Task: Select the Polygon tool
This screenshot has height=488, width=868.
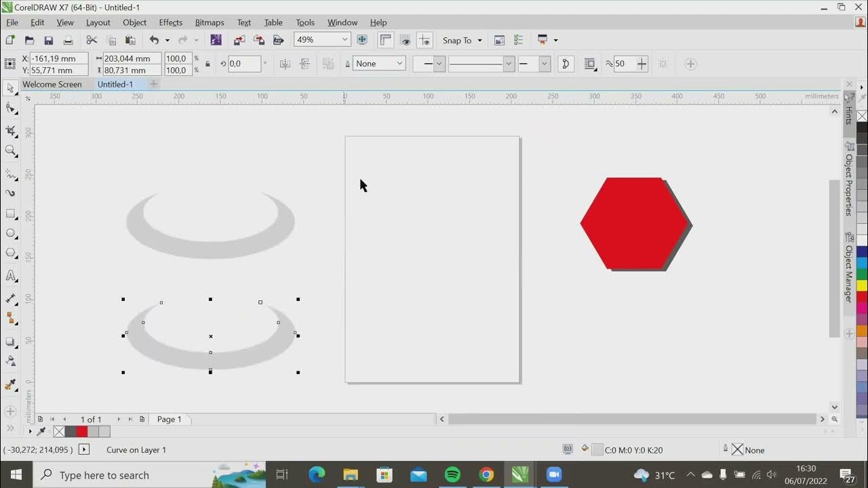Action: pyautogui.click(x=11, y=253)
